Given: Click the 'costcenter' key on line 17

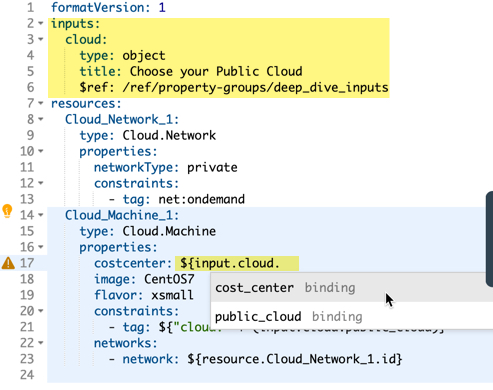Looking at the screenshot, I should click(x=130, y=263).
